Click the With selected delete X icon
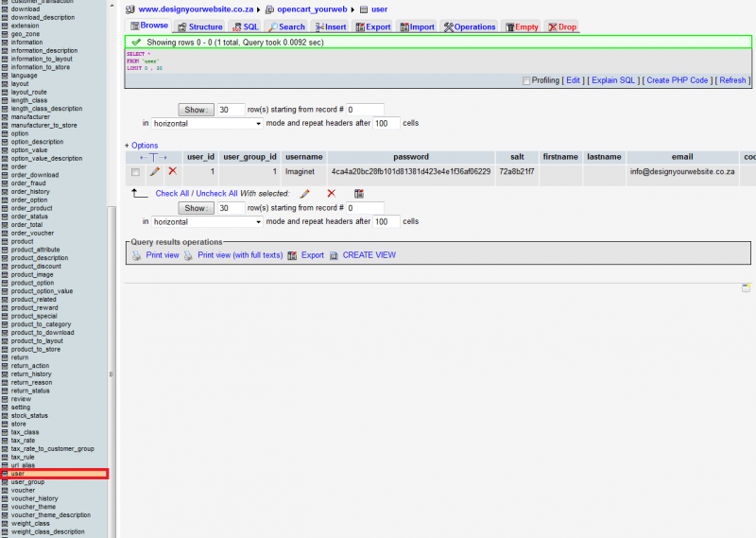This screenshot has height=538, width=756. pos(332,194)
